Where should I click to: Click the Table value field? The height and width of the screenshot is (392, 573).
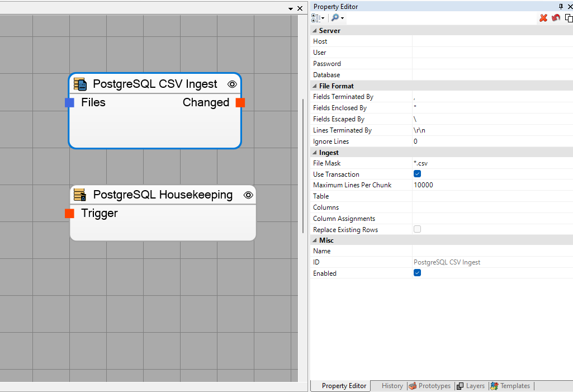coord(493,196)
